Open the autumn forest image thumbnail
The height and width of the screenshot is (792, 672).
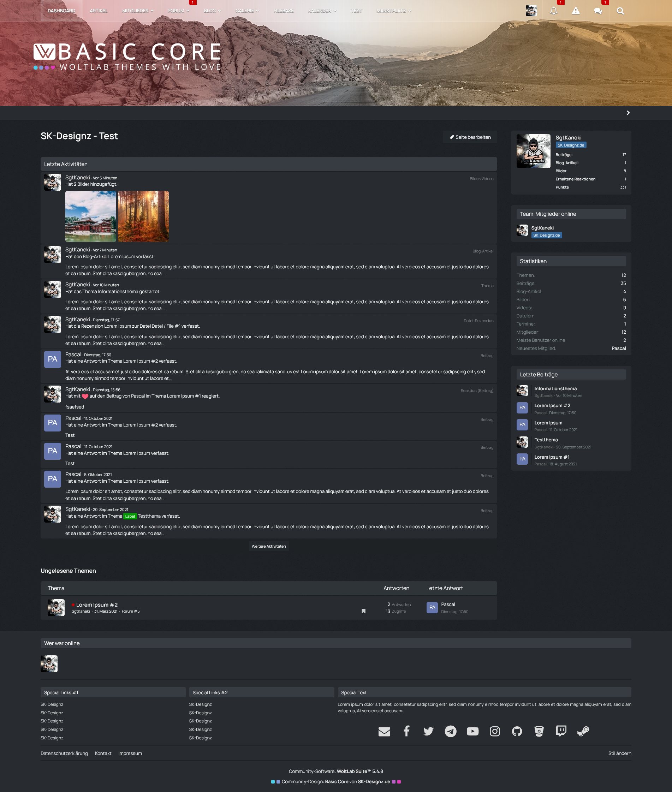(143, 216)
